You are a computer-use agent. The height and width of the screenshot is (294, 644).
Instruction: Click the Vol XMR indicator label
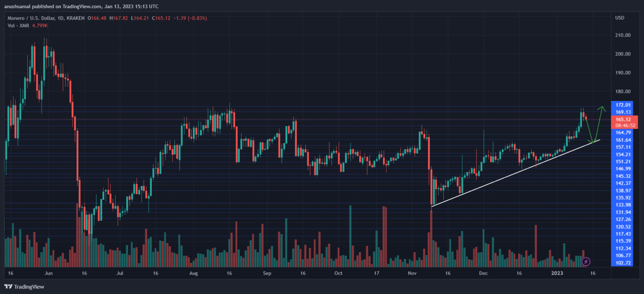point(18,26)
